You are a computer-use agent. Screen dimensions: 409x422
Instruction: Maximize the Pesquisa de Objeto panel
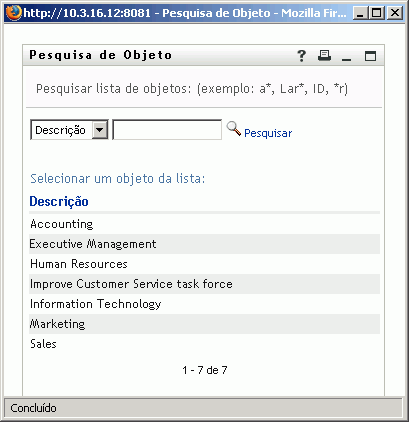pos(370,56)
